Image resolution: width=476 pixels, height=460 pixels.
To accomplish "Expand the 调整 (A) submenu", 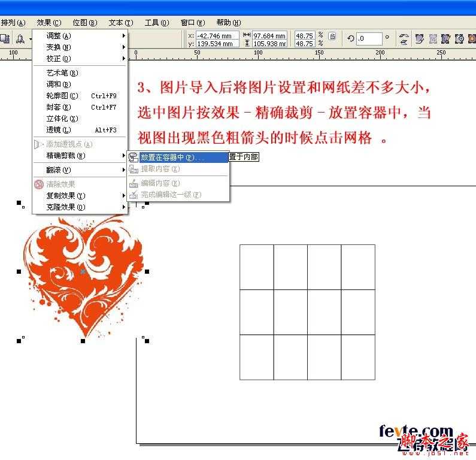I will 80,36.
